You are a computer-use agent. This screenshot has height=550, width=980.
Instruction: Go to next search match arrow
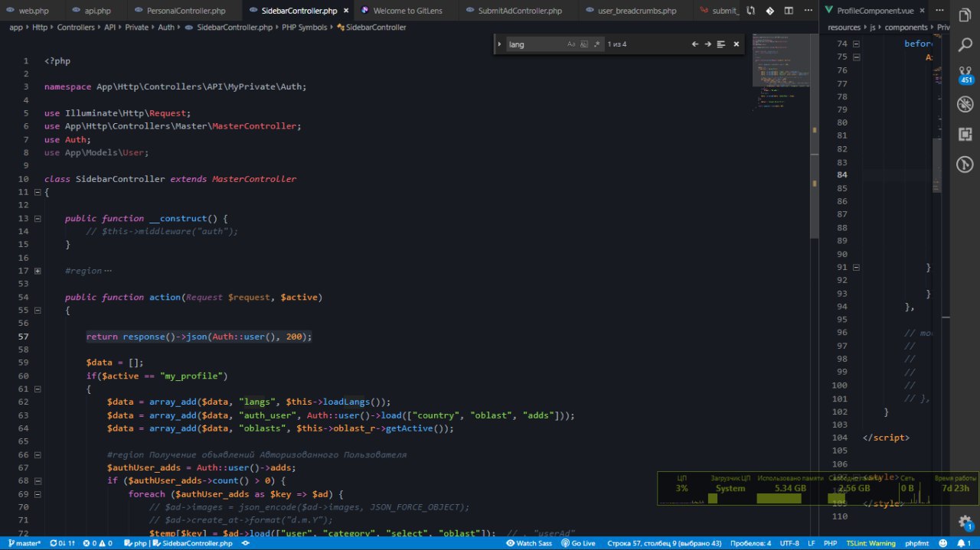[x=707, y=44]
